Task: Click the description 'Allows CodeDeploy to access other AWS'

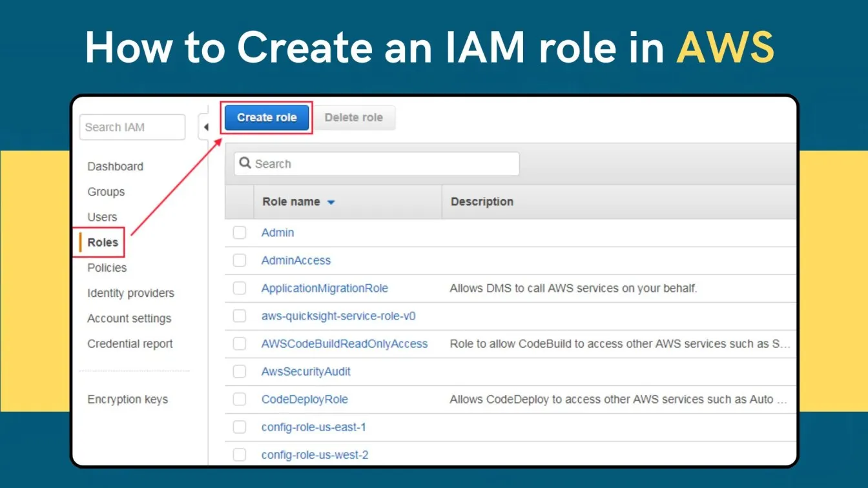Action: coord(619,400)
